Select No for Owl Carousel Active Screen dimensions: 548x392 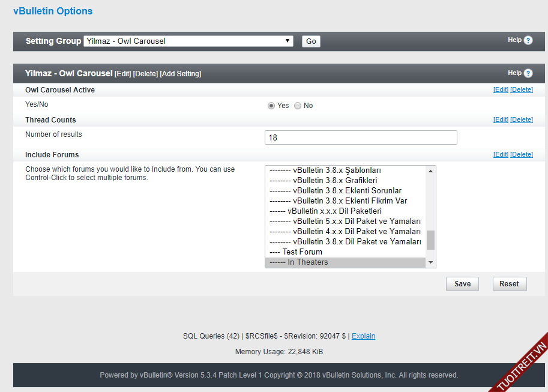pos(298,106)
